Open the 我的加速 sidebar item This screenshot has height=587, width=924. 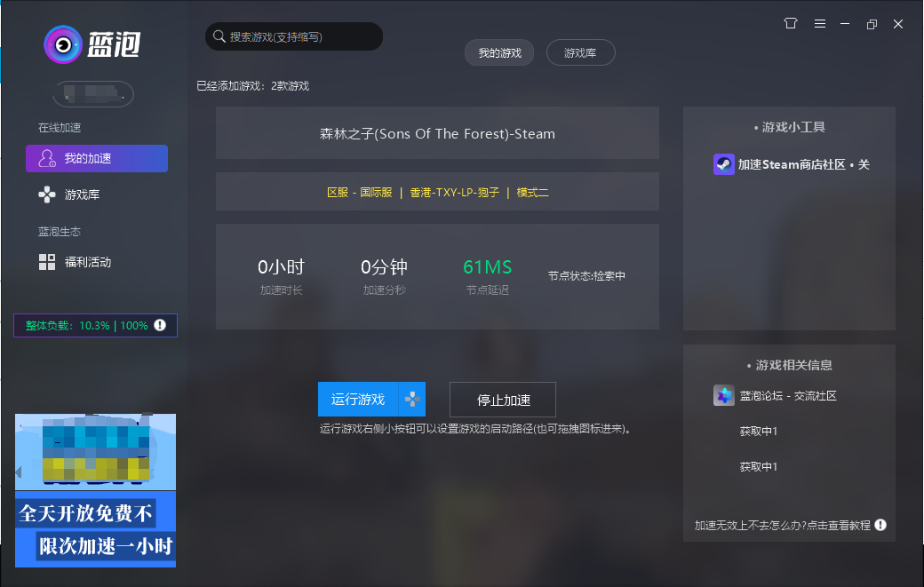coord(97,158)
